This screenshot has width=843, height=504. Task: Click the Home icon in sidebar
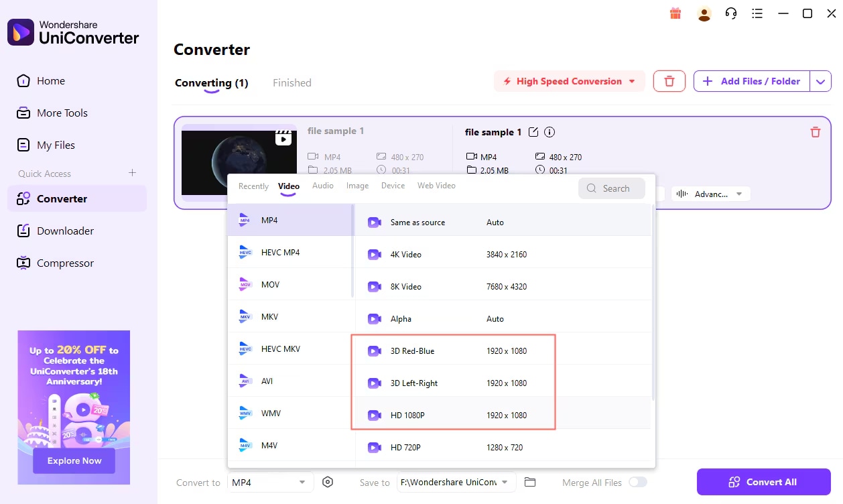point(23,80)
